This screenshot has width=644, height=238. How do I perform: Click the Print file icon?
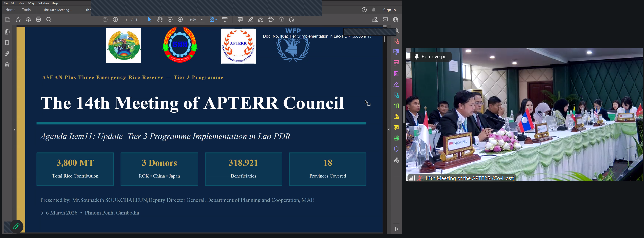coord(39,20)
